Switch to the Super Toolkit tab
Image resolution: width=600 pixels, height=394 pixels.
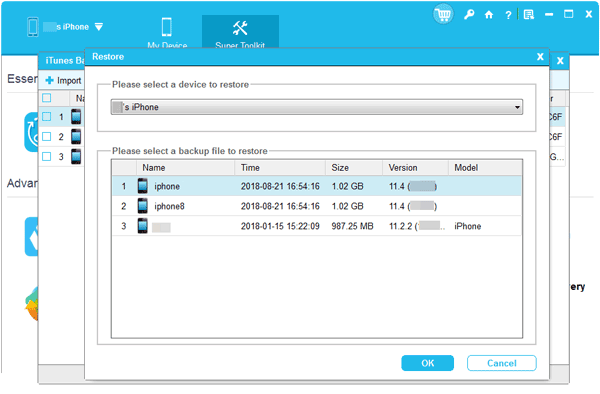point(240,33)
